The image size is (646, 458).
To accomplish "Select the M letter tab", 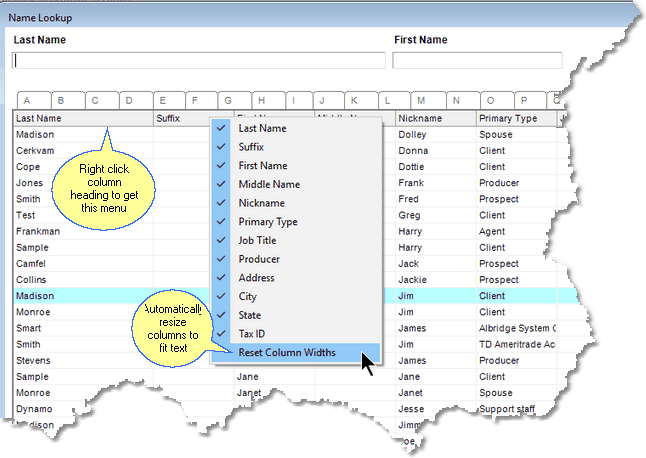I will coord(428,100).
